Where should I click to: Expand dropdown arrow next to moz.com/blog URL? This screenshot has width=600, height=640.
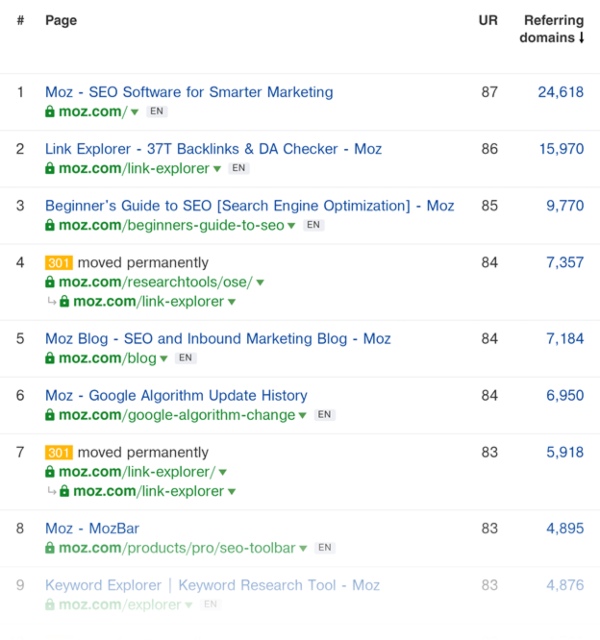tap(165, 359)
